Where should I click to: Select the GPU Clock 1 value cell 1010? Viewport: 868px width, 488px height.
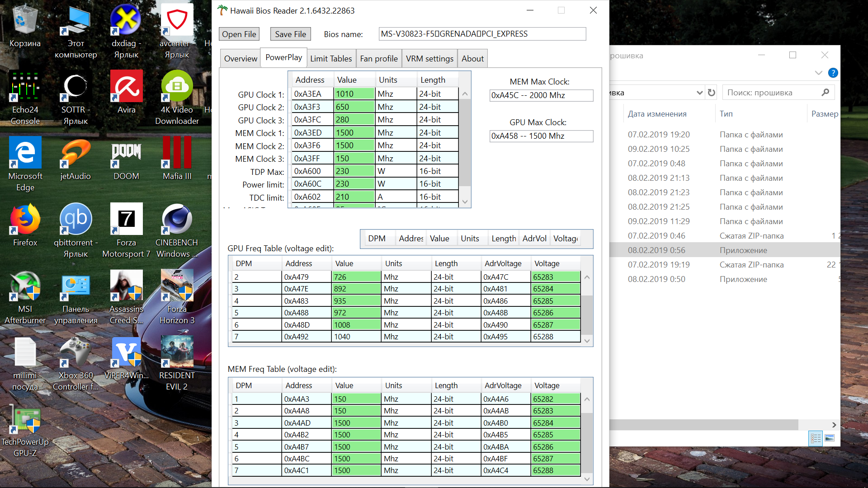pyautogui.click(x=354, y=94)
